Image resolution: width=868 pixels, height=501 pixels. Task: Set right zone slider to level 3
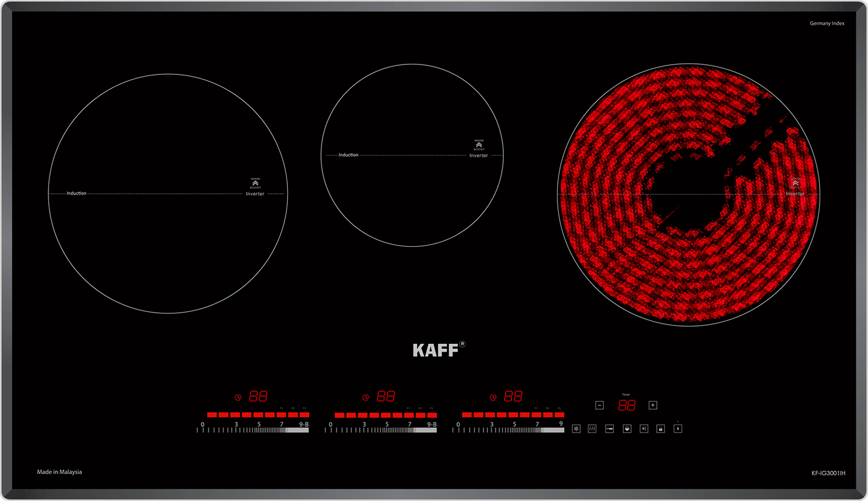click(x=492, y=430)
